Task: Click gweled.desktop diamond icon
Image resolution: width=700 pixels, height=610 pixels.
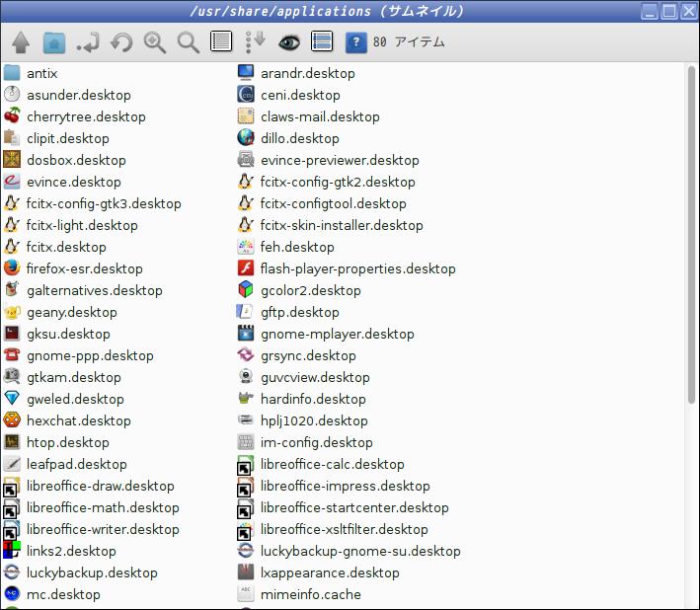Action: click(x=12, y=399)
